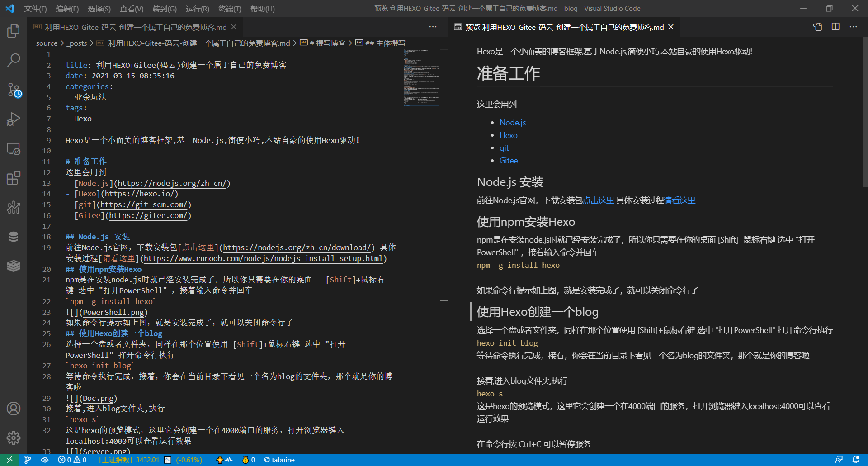Image resolution: width=868 pixels, height=466 pixels.
Task: Click line number 20 in the gutter
Action: pyautogui.click(x=47, y=269)
